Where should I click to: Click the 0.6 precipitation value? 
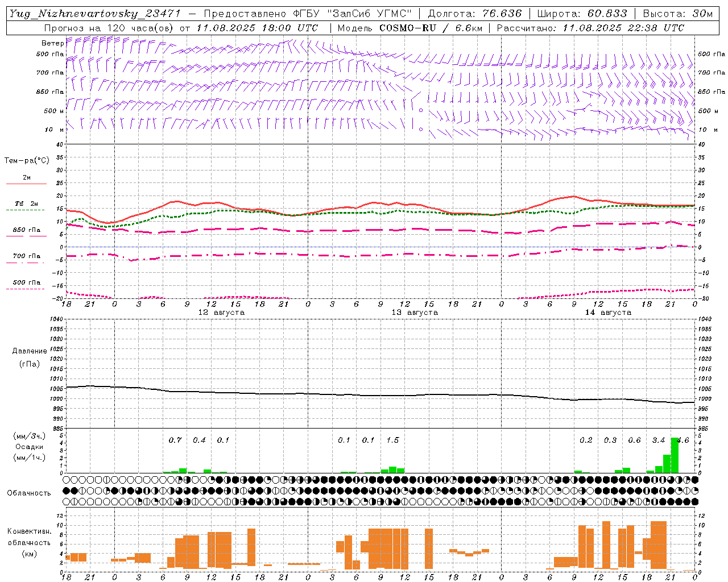634,440
